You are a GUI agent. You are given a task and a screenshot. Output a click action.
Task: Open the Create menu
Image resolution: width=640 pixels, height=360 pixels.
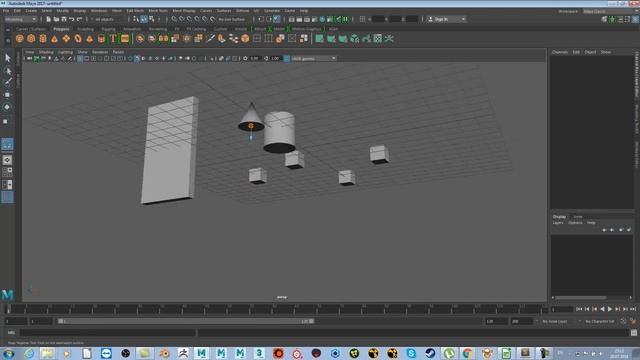point(31,11)
